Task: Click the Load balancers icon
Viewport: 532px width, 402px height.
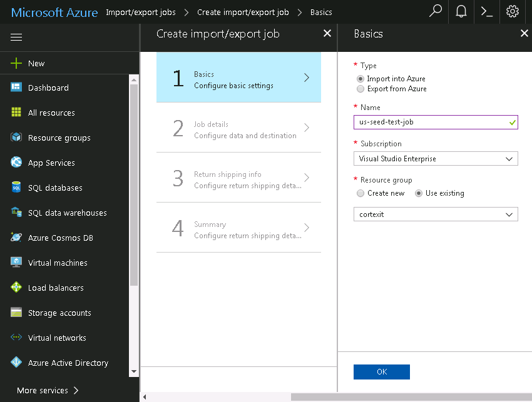Action: pyautogui.click(x=16, y=288)
